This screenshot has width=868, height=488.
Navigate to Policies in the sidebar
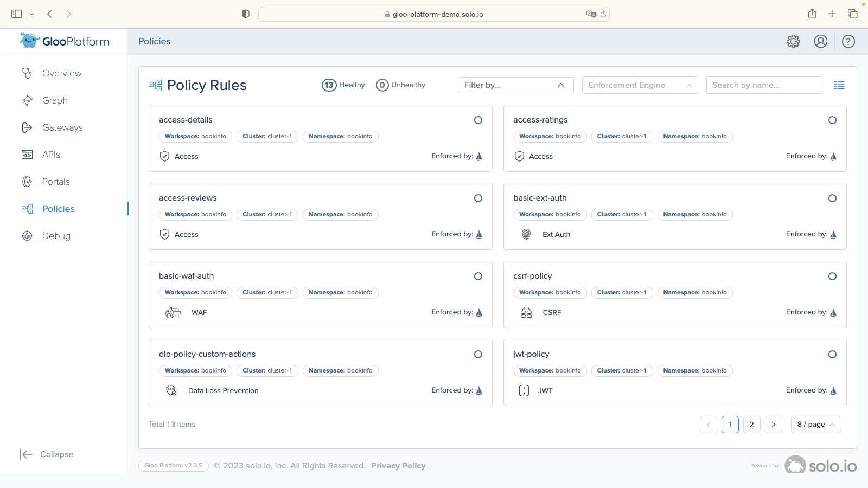pos(58,209)
